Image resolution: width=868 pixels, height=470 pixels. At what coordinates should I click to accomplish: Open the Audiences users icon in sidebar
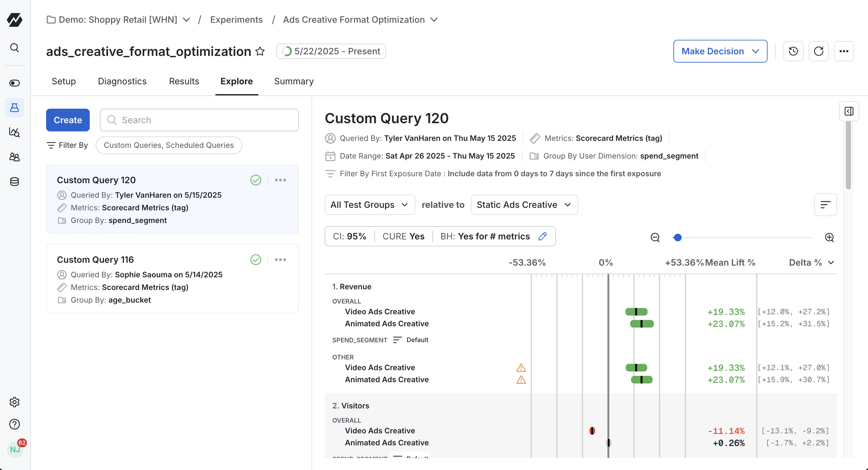click(x=15, y=157)
